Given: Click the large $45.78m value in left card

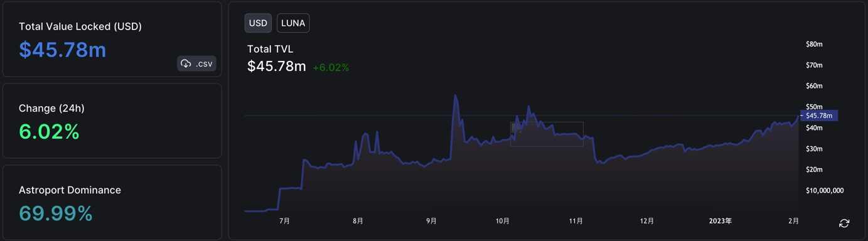Looking at the screenshot, I should tap(63, 50).
